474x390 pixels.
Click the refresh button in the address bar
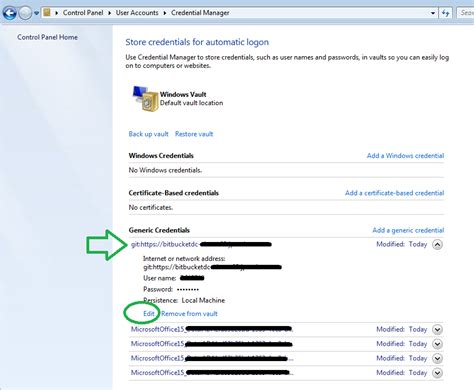coord(446,13)
